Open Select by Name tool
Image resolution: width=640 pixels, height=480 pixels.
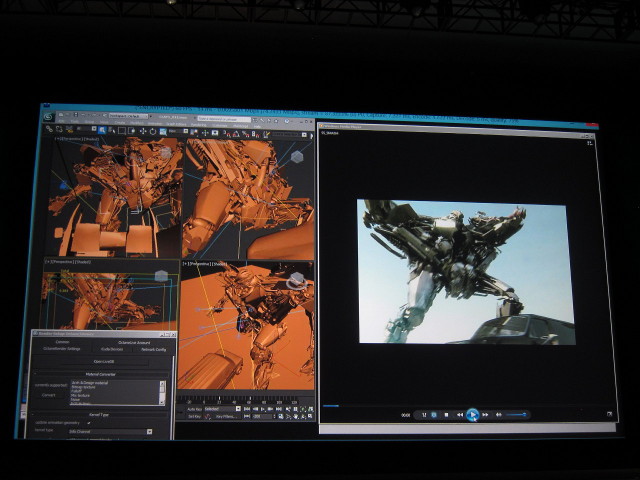click(x=111, y=131)
